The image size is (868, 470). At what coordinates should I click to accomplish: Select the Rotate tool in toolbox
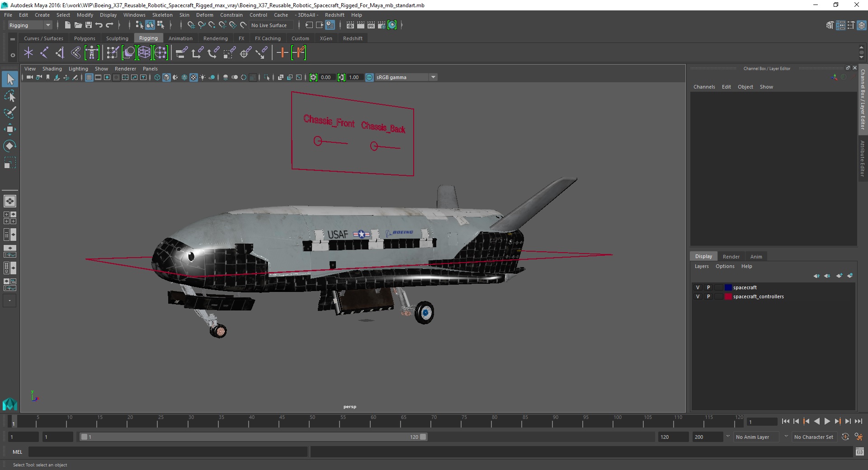[10, 146]
